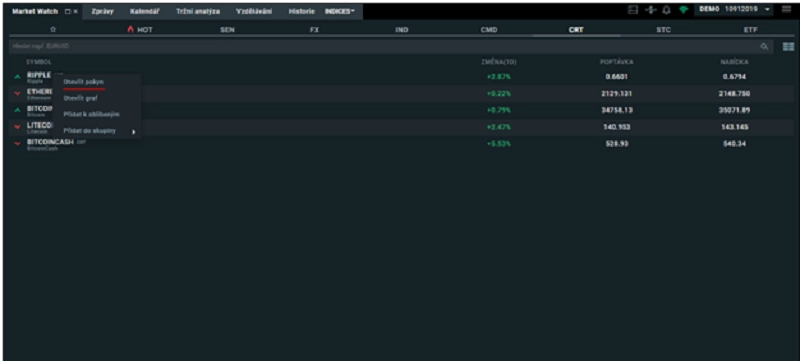Open the CMD category tab
The width and height of the screenshot is (800, 361).
coord(489,30)
